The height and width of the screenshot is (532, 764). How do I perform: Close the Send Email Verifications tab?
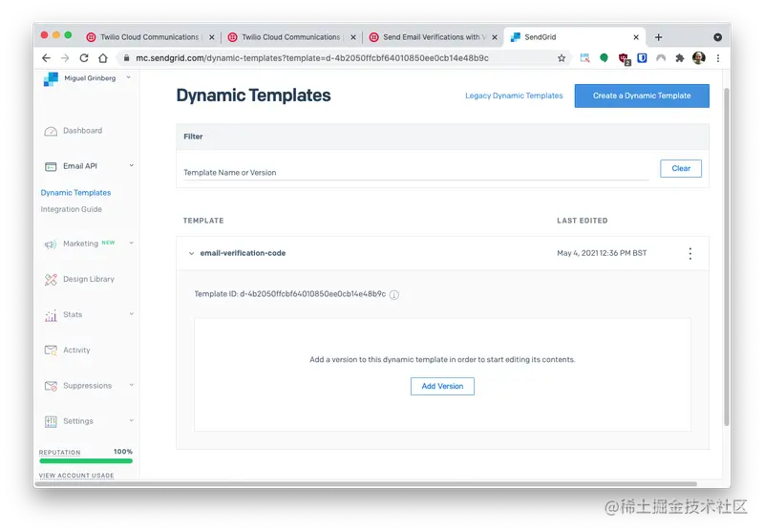tap(495, 37)
